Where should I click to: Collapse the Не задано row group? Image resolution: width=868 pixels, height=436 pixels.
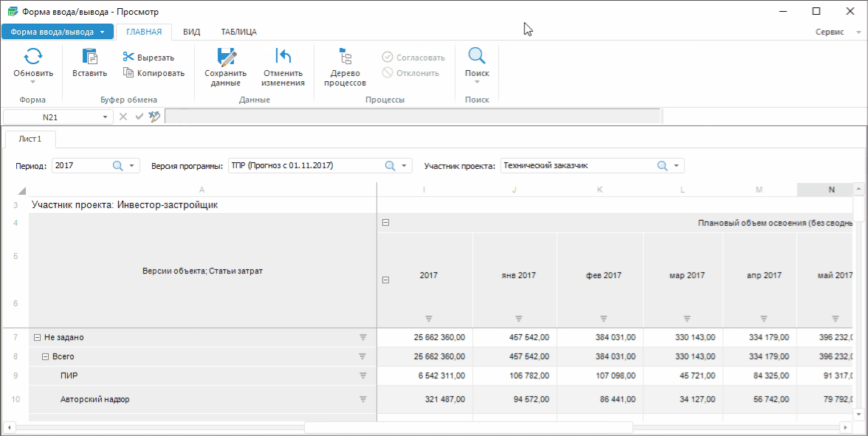pos(36,337)
